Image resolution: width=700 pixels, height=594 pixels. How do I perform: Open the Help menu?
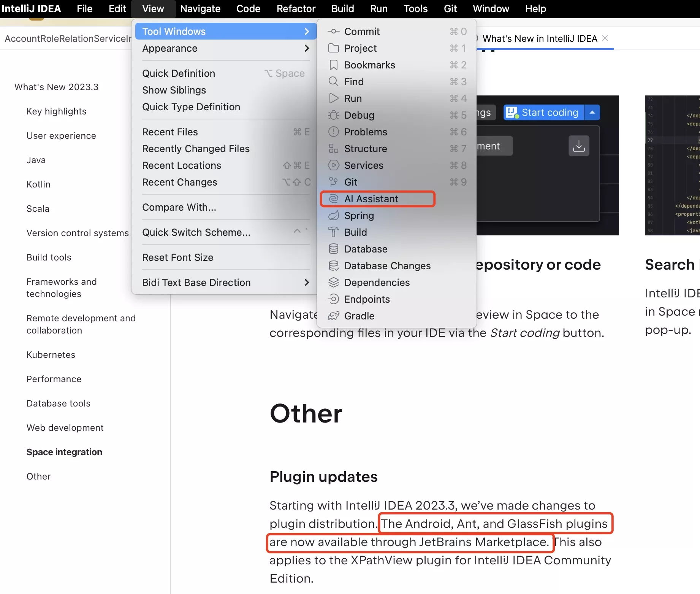[x=535, y=9]
